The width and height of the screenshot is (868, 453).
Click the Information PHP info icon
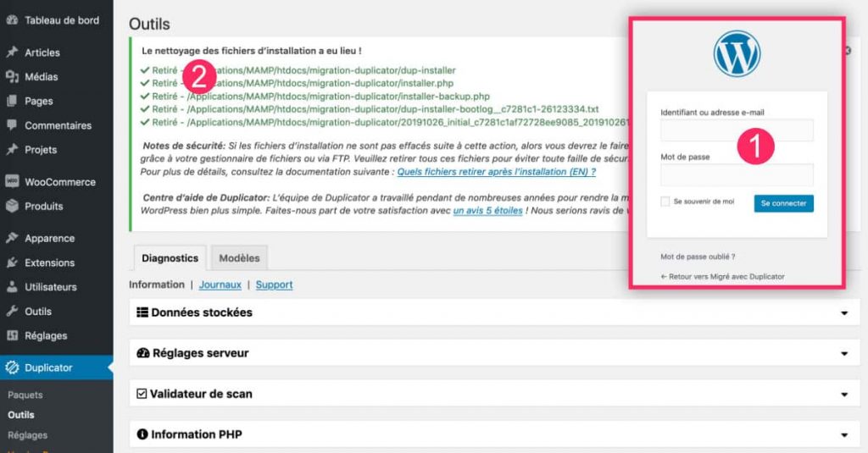coord(142,434)
